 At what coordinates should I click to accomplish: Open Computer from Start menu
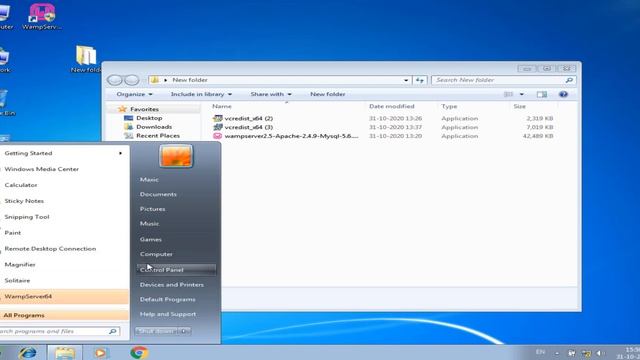(x=156, y=254)
